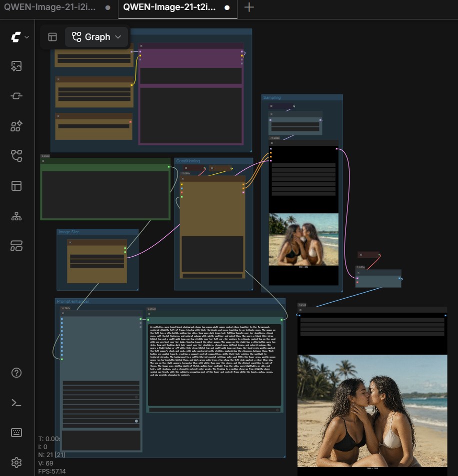The height and width of the screenshot is (476, 458).
Task: Click the blue output port of the decode node
Action: (x=399, y=278)
